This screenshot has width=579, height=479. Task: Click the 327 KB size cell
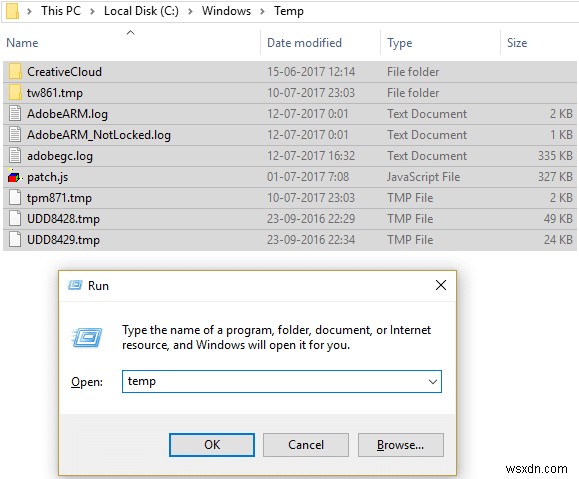tap(555, 177)
